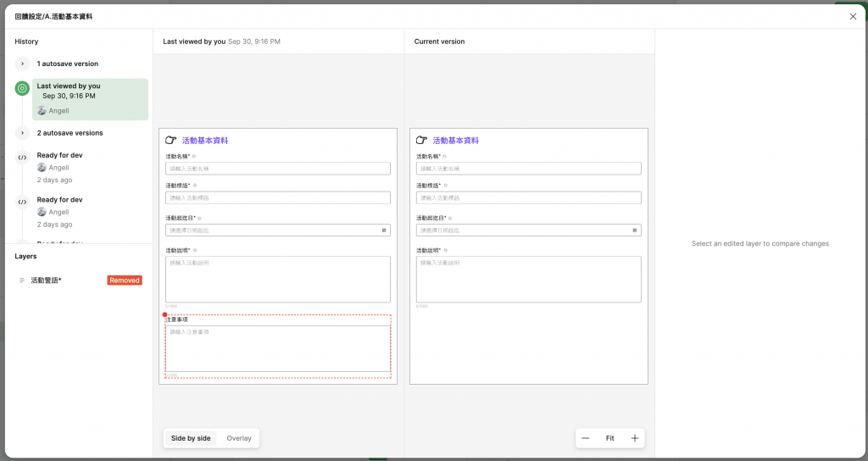Select the removed 活動警語* layer row
Viewport: 868px width, 461px height.
coord(79,280)
